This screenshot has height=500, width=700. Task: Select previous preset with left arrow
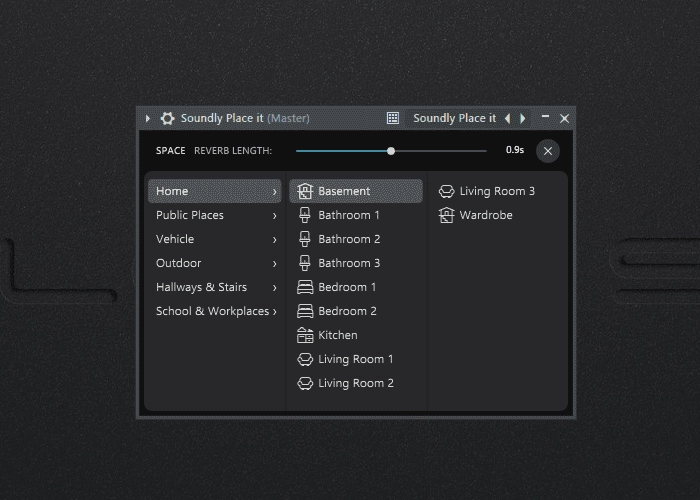click(508, 118)
